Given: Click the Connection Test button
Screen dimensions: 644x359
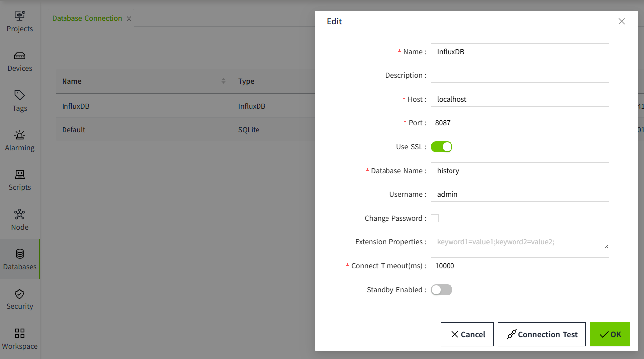Looking at the screenshot, I should pos(541,334).
